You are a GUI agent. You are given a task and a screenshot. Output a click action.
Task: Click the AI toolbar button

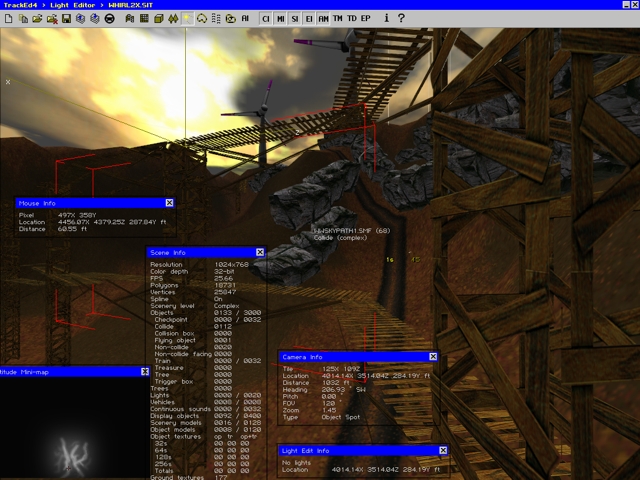[245, 18]
